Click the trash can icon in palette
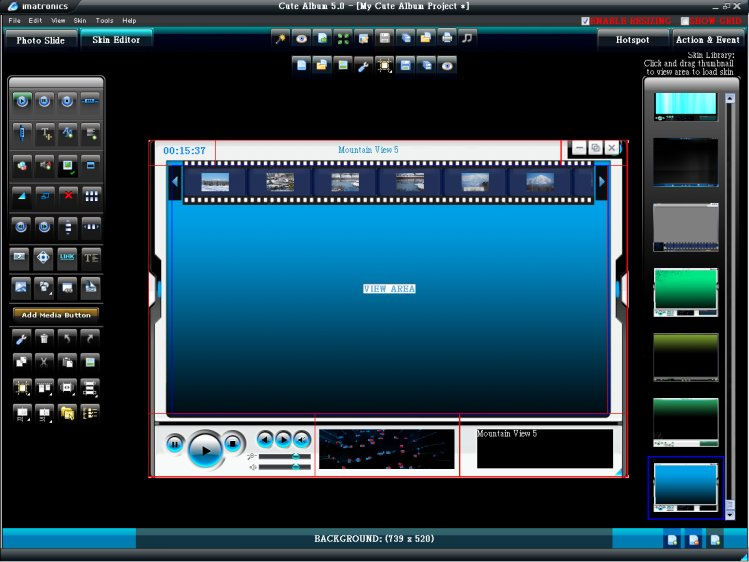 45,338
